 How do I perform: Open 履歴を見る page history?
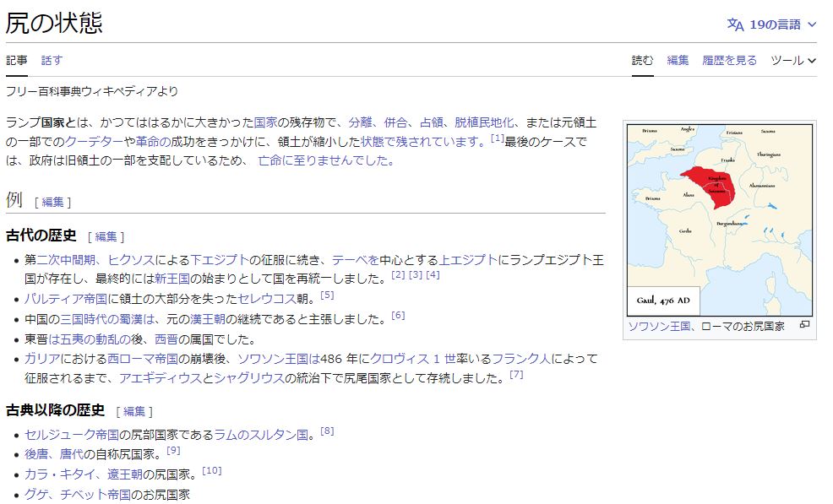pyautogui.click(x=729, y=60)
